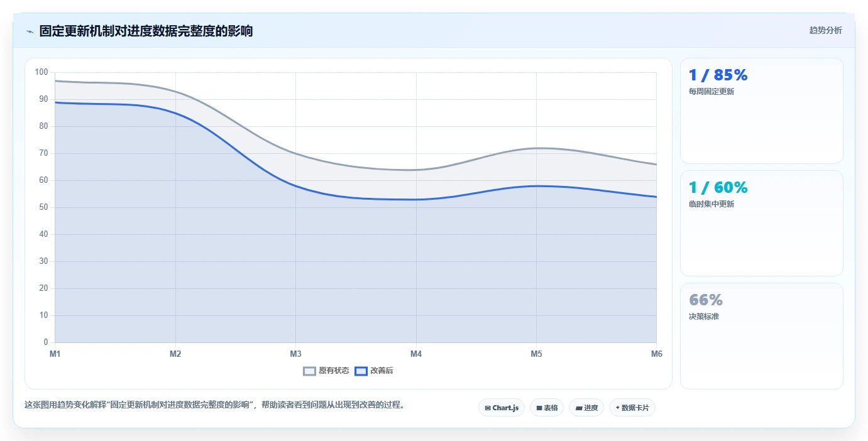Open the 1 / 85% 每周固定更新 card
This screenshot has width=868, height=441.
coord(762,111)
